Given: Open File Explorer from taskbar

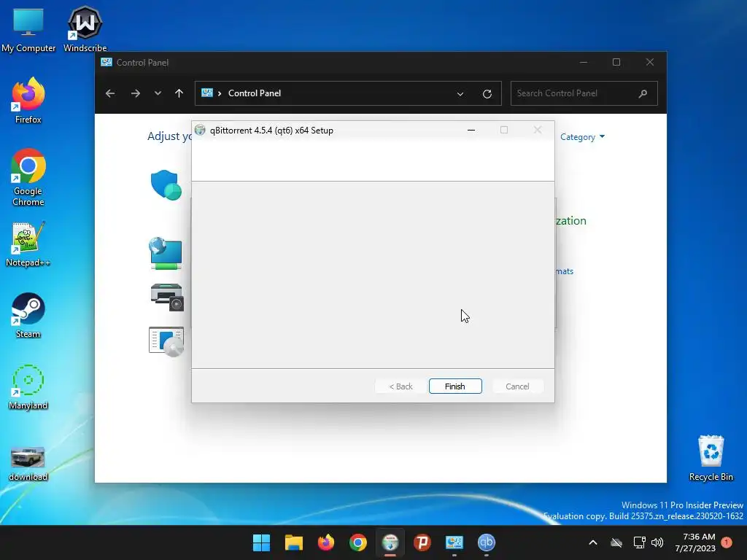Looking at the screenshot, I should coord(293,542).
